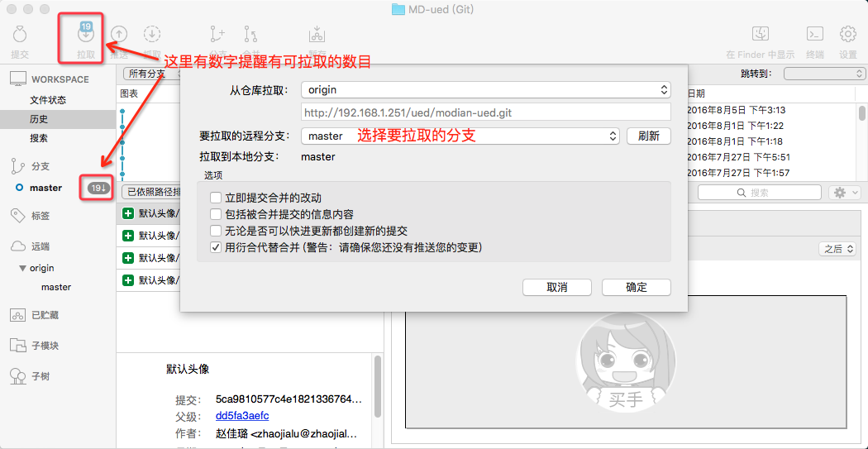Select local master branch in sidebar
Screen dimensions: 868x449
46,188
